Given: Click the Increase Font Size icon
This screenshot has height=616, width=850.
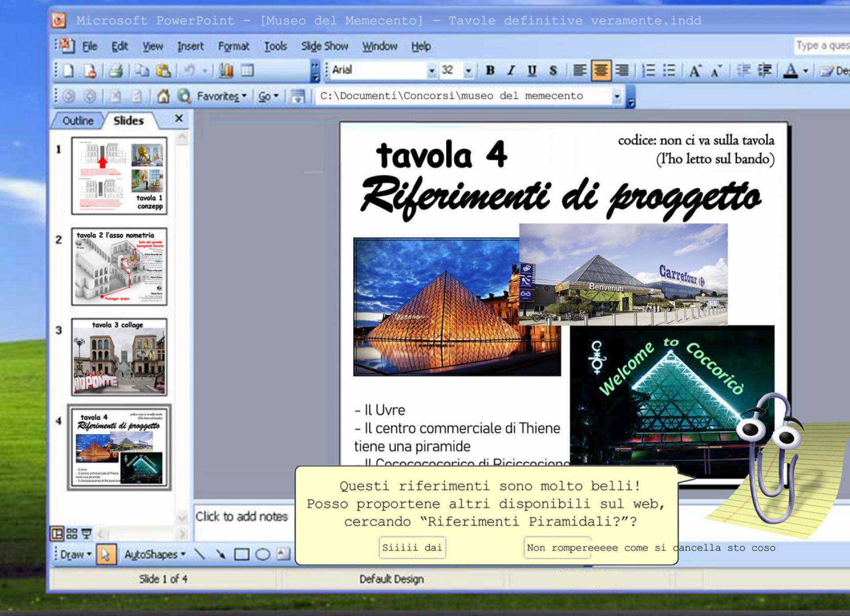Looking at the screenshot, I should point(695,71).
